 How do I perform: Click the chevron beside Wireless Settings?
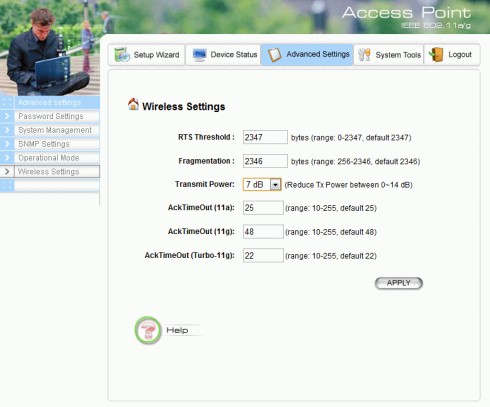tap(7, 172)
